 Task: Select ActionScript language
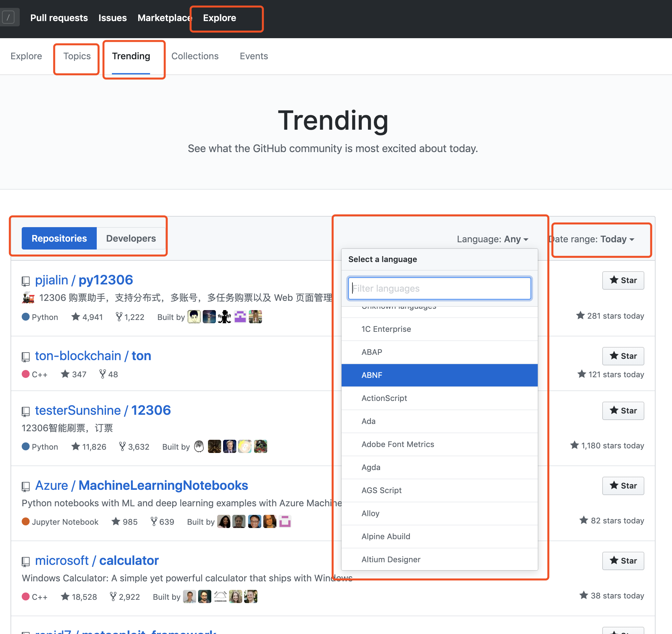point(439,398)
